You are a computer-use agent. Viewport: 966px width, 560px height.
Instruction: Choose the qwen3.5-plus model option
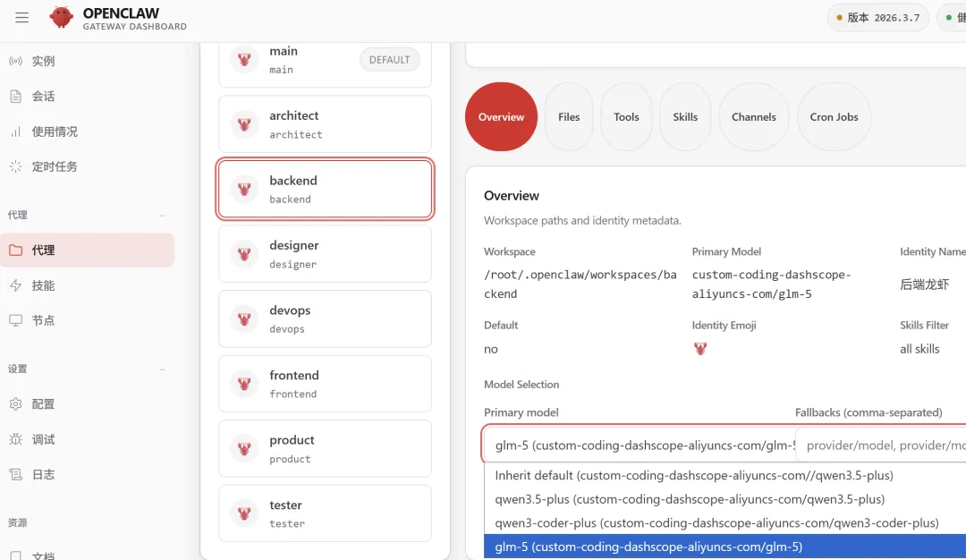(724, 499)
